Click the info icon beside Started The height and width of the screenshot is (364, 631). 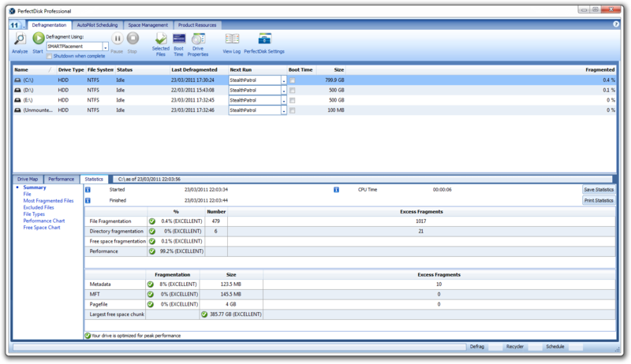point(88,190)
